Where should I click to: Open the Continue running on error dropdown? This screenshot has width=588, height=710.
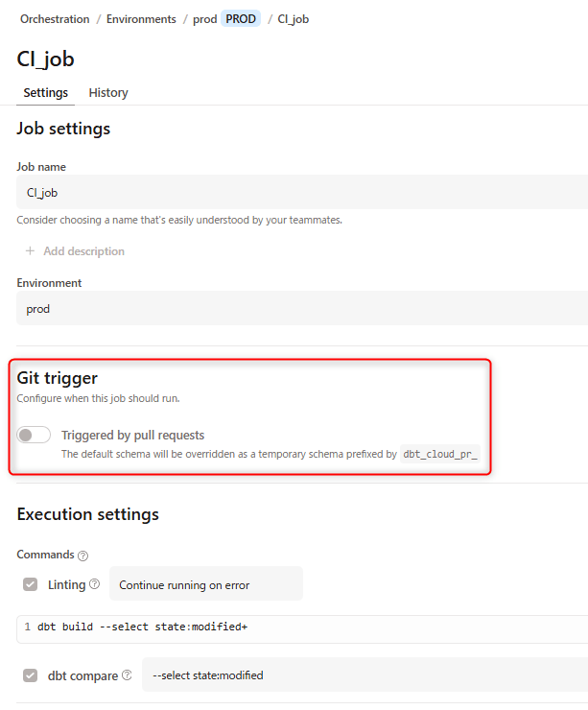click(x=205, y=584)
